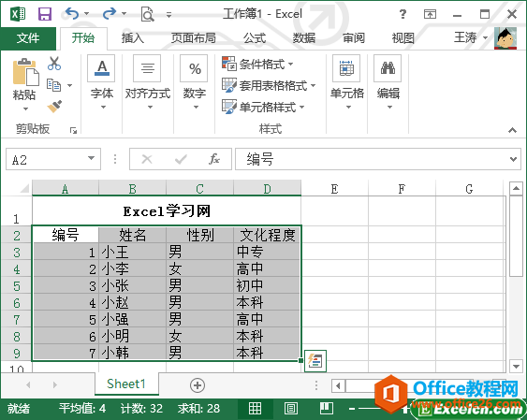Image resolution: width=527 pixels, height=420 pixels.
Task: Click the cell containing 小李
Action: (x=132, y=268)
